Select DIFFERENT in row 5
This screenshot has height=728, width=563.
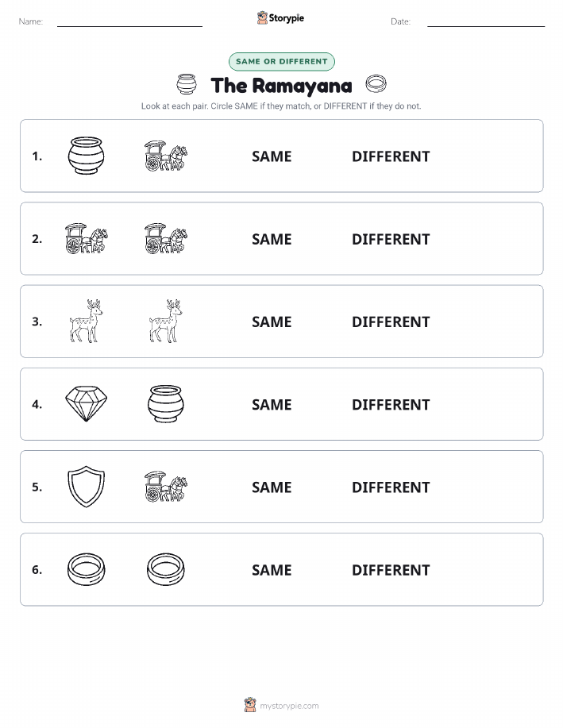(x=391, y=487)
